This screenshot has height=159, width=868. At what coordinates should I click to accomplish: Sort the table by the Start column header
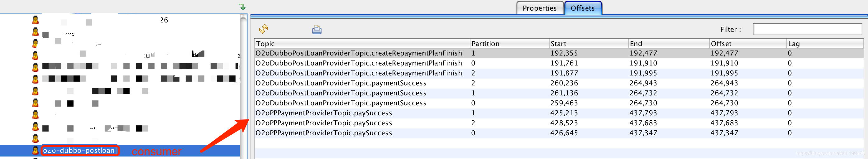[588, 43]
